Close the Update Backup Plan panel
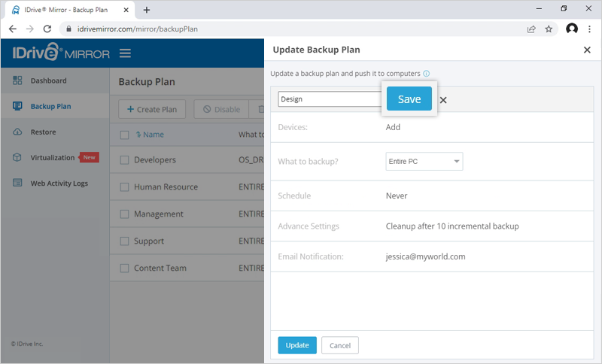This screenshot has width=602, height=364. pos(587,50)
